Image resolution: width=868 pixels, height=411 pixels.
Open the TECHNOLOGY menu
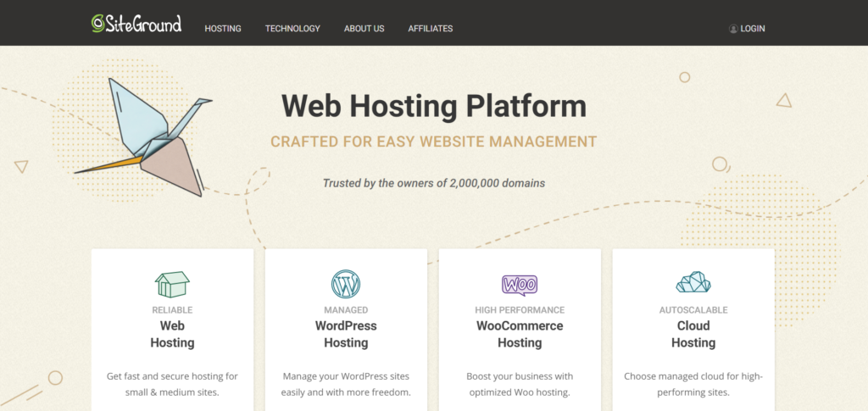click(x=292, y=29)
